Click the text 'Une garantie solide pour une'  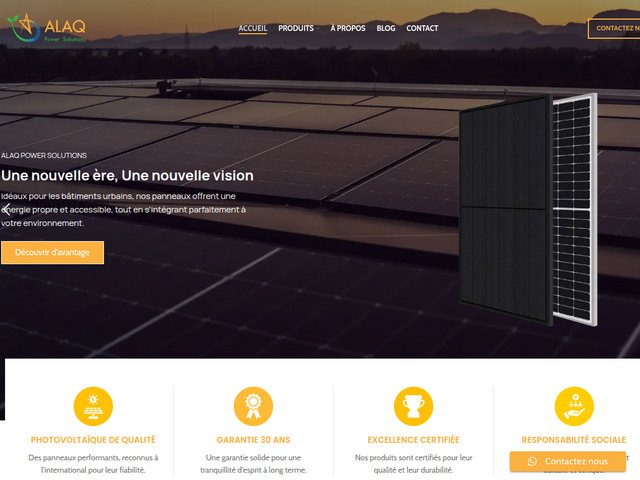point(253,458)
